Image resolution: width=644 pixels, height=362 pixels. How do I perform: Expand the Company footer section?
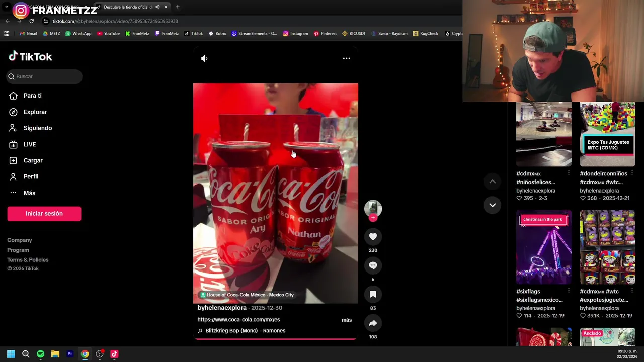20,240
